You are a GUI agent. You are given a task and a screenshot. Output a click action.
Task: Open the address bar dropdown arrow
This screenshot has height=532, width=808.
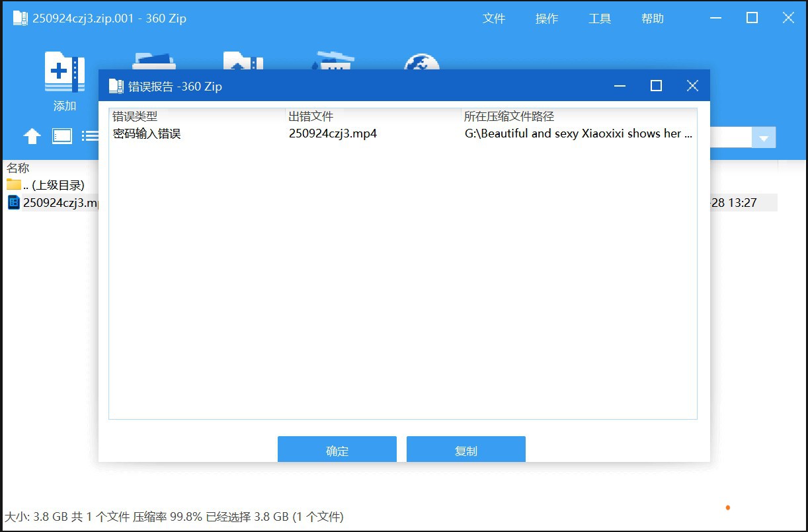(x=764, y=137)
